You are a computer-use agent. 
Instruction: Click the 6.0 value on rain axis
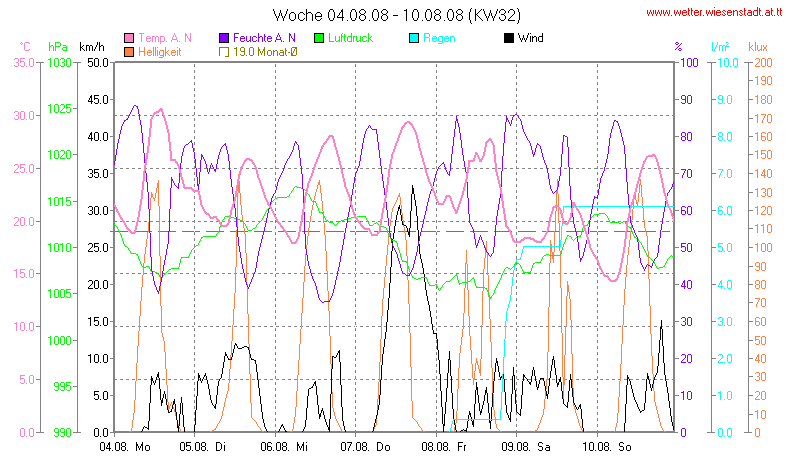[x=725, y=211]
